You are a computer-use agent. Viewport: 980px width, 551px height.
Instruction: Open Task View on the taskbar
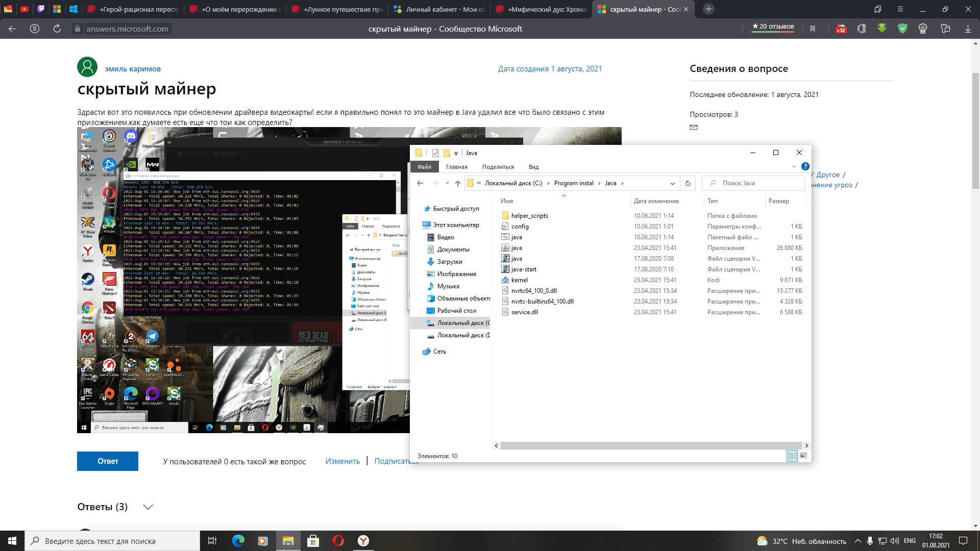tap(212, 541)
